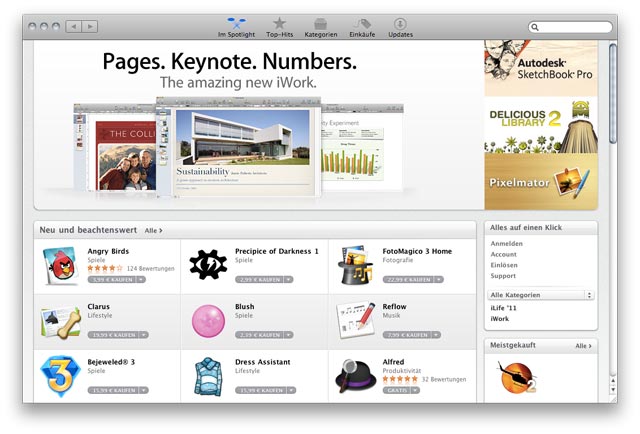
Task: Open the Account link
Action: [504, 254]
